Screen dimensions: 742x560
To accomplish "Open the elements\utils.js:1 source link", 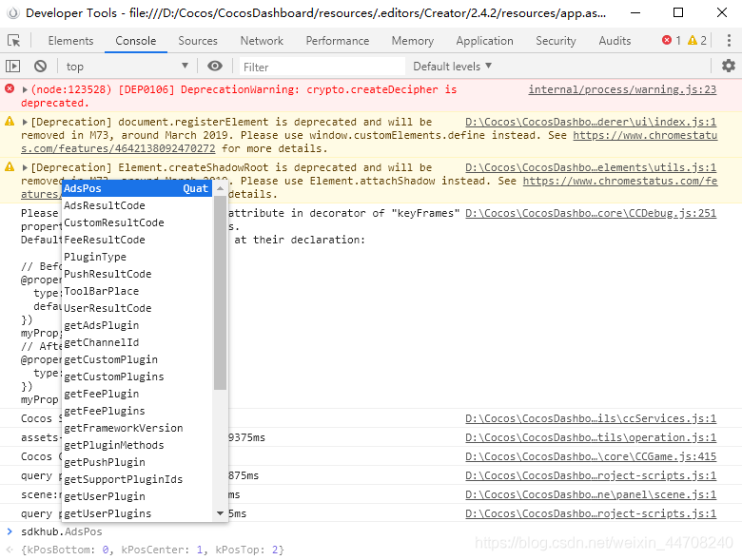I will pos(591,167).
